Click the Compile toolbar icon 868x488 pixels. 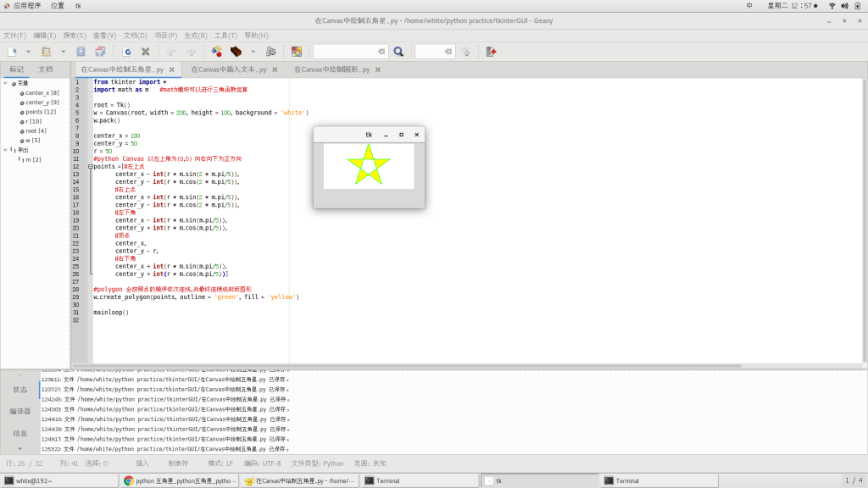[216, 52]
